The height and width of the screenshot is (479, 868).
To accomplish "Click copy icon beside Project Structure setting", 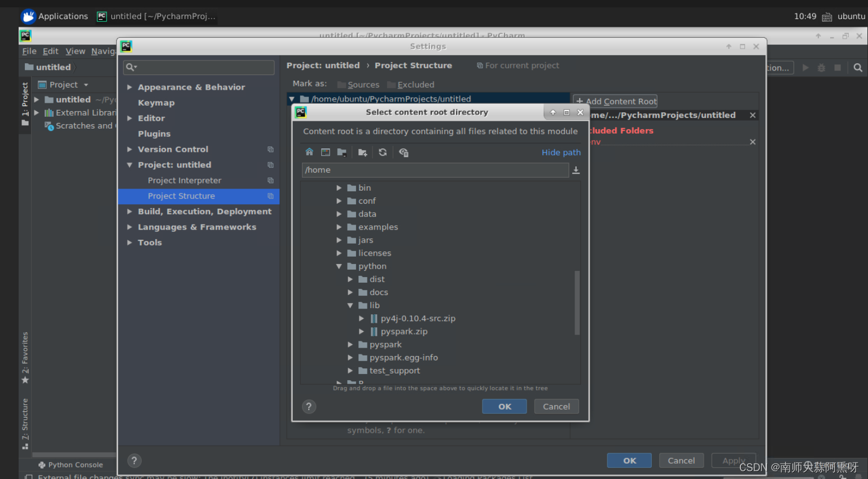I will [270, 196].
